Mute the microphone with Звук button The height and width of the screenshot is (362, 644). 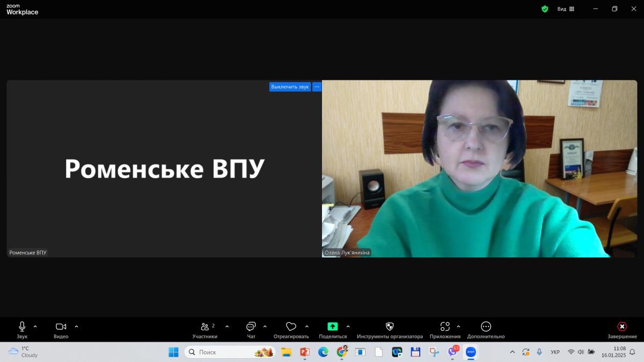pyautogui.click(x=22, y=330)
